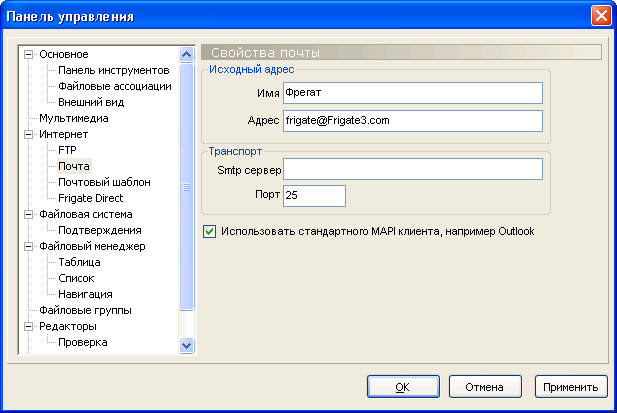Collapse the Интернет tree node
The image size is (617, 413).
tap(28, 134)
